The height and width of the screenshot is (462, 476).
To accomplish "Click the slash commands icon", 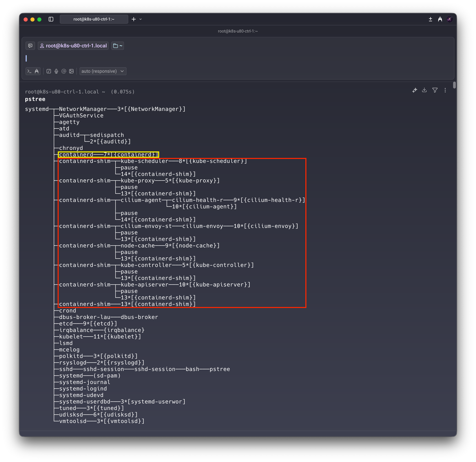I will [x=49, y=71].
